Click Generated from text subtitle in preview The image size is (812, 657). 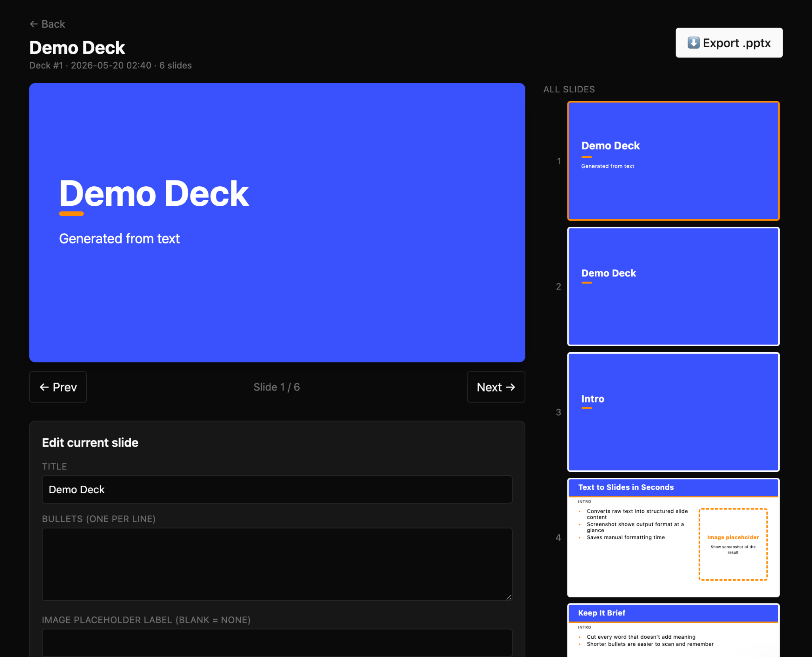pos(119,239)
